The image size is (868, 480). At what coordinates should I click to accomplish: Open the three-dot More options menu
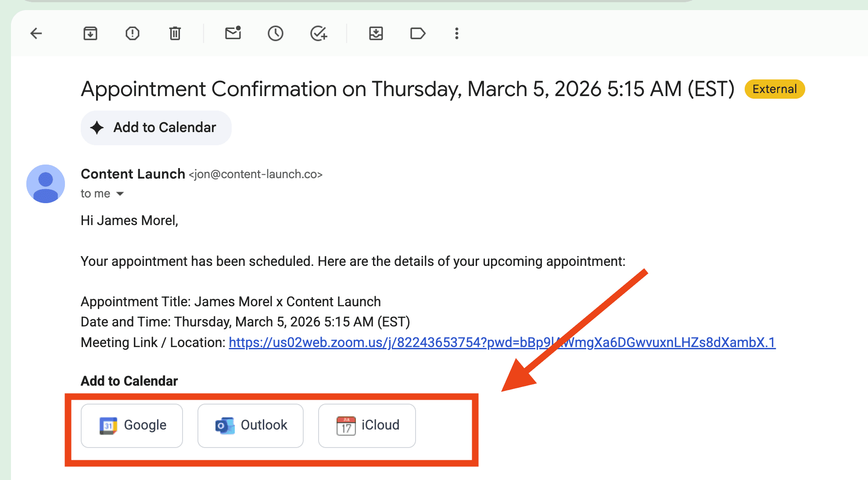pos(456,33)
